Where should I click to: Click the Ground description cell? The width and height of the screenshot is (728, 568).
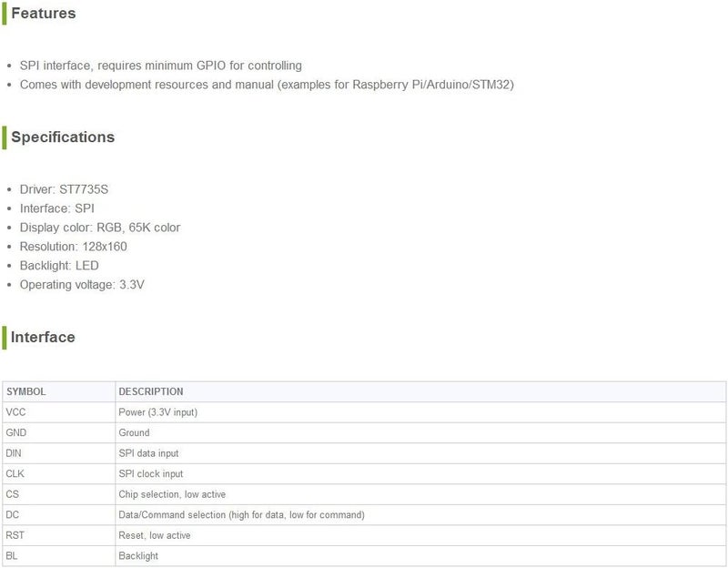pyautogui.click(x=135, y=433)
